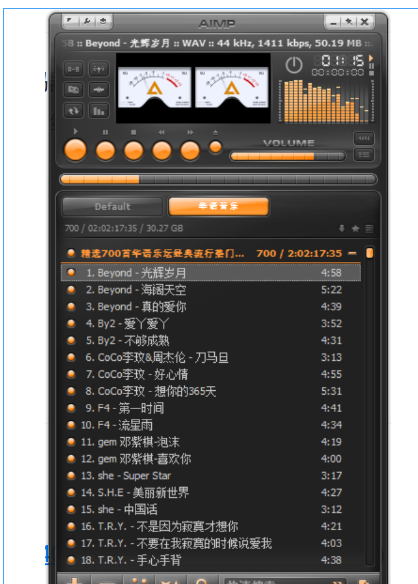
Task: Switch to the Default playlist tab
Action: tap(113, 206)
